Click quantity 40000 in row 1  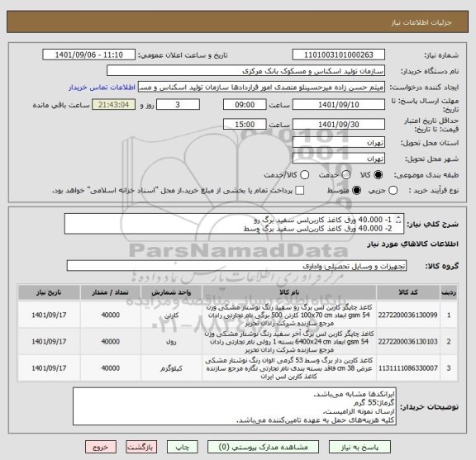click(x=110, y=315)
